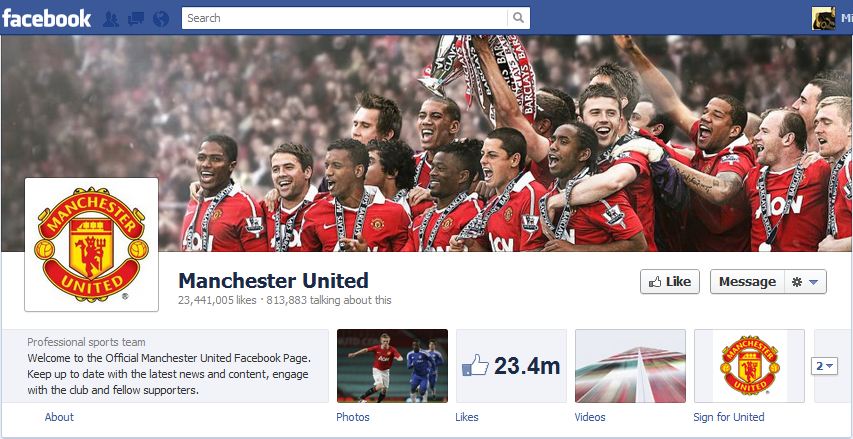Click the Facebook logo
The width and height of the screenshot is (853, 439).
click(46, 18)
